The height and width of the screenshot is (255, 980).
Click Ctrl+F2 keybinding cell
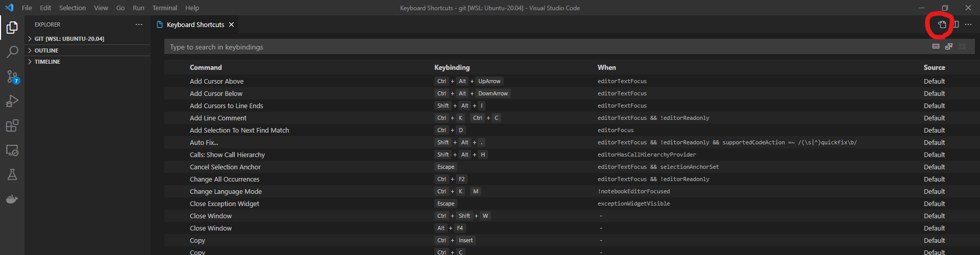click(451, 179)
